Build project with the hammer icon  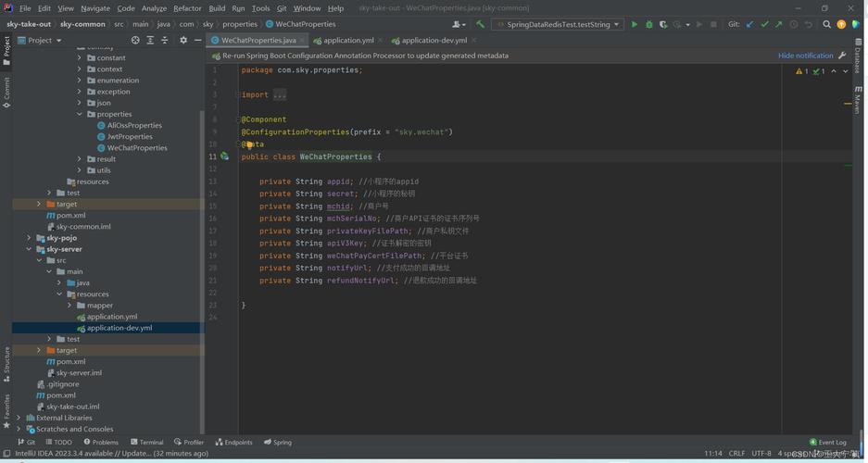pos(480,24)
